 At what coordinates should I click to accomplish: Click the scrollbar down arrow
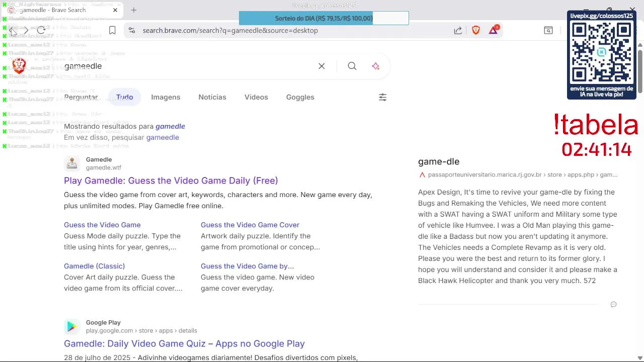pyautogui.click(x=640, y=357)
